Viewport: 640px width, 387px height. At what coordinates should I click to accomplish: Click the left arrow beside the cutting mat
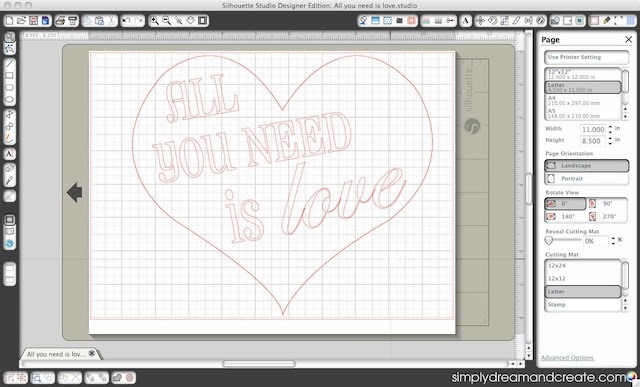[x=74, y=192]
